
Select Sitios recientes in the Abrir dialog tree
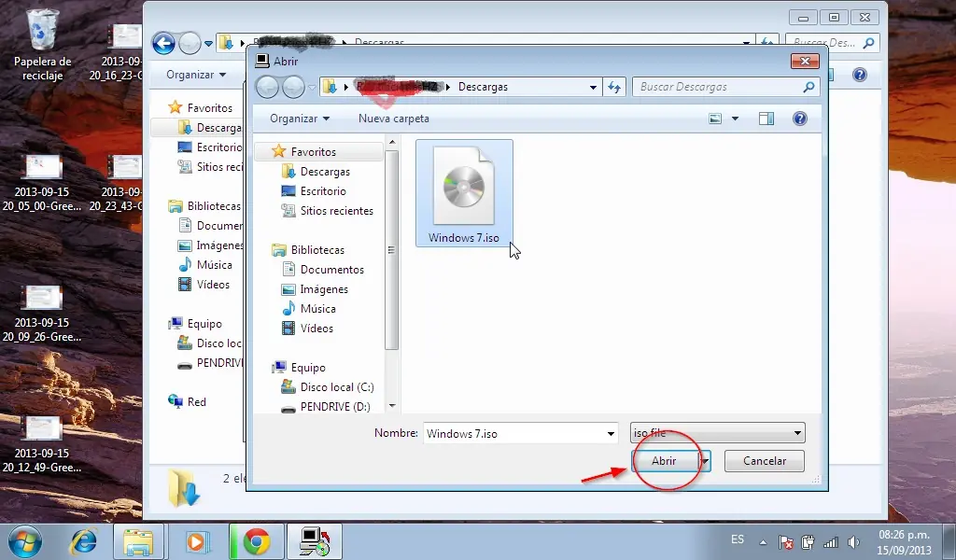(336, 210)
